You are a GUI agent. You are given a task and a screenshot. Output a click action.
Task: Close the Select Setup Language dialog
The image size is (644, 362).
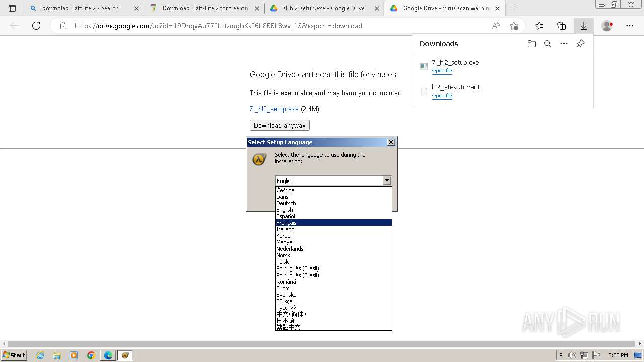point(391,142)
